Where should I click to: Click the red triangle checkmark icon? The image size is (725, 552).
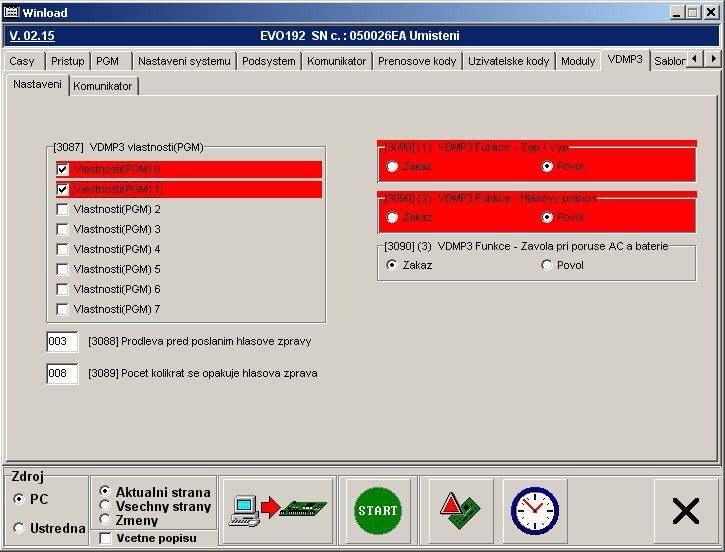(x=460, y=510)
